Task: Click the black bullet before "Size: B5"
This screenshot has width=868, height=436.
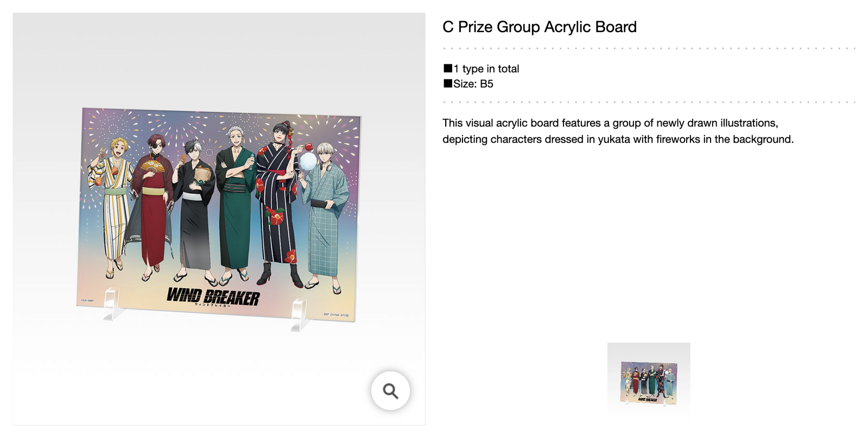Action: 448,84
